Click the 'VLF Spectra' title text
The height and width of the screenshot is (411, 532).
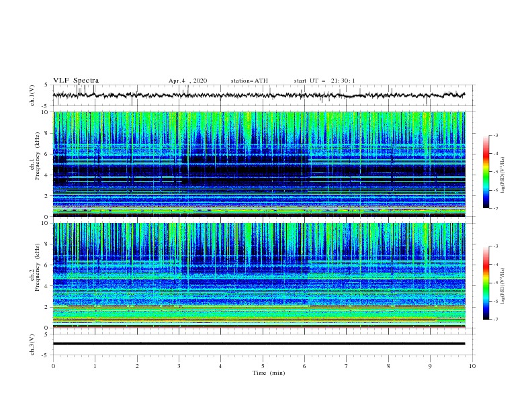(x=76, y=81)
